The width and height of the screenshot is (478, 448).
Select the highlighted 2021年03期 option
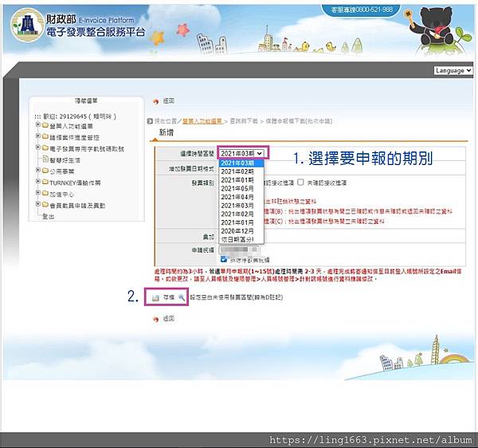(241, 163)
